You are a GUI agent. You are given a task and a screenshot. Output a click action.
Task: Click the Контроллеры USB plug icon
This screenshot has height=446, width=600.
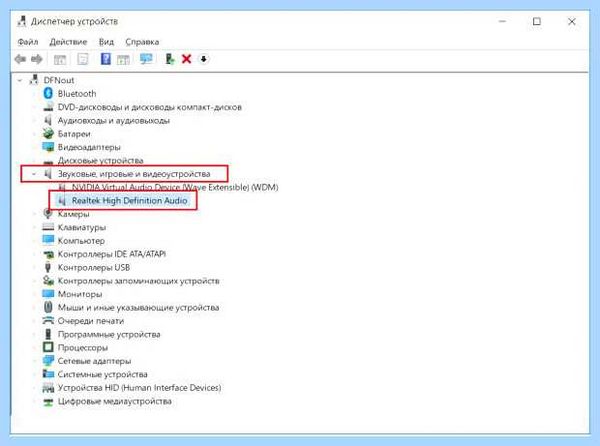coord(48,267)
